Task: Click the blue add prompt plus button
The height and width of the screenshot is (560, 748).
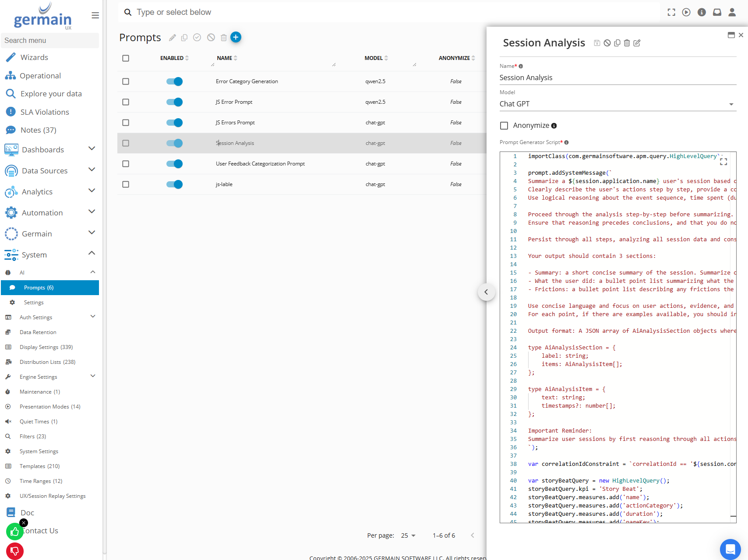Action: (x=236, y=37)
